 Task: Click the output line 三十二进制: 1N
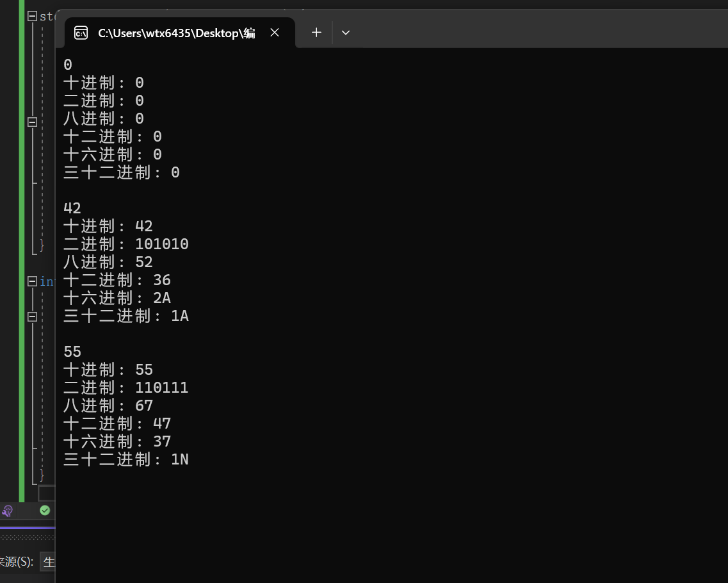[125, 459]
